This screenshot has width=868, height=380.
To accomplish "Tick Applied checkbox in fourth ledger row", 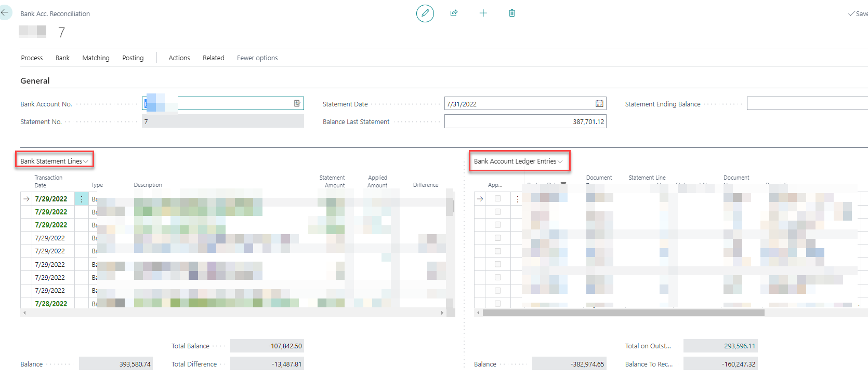I will point(498,238).
